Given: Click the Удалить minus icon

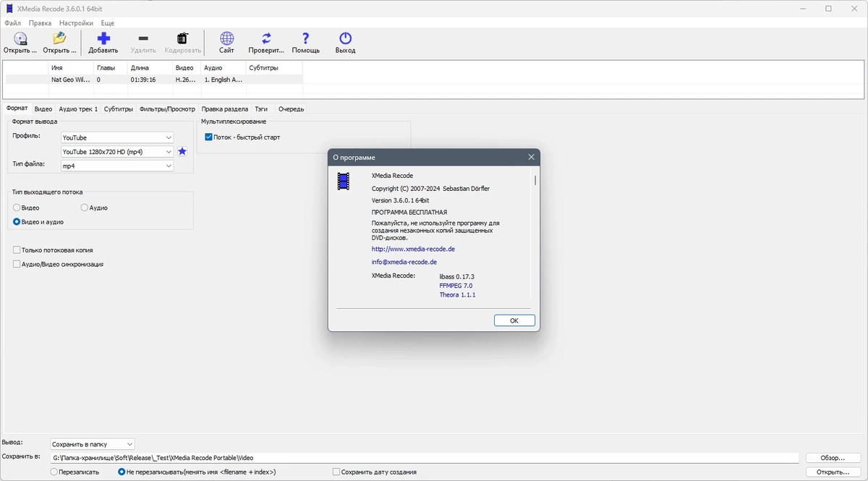Looking at the screenshot, I should [x=143, y=38].
